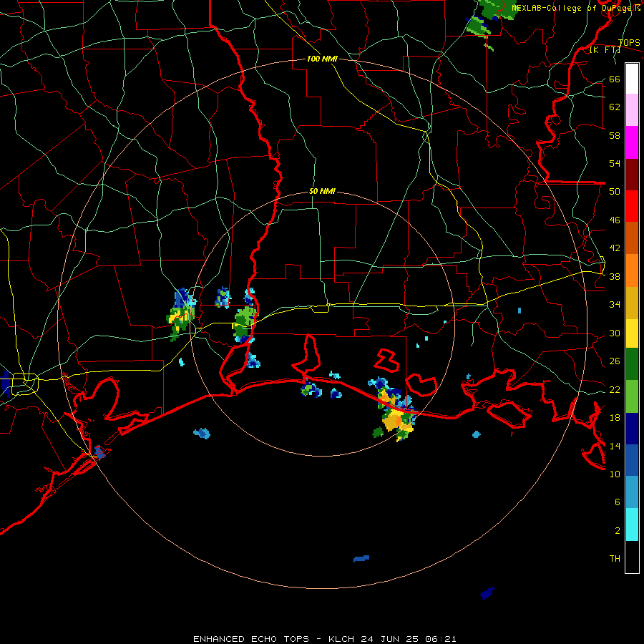Click the legend value '54'

click(615, 163)
